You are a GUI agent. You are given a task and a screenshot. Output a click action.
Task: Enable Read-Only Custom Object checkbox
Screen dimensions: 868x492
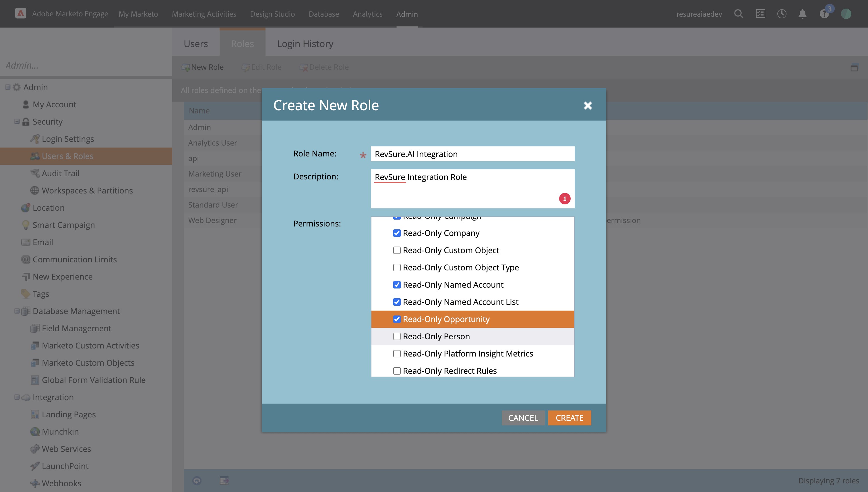click(x=397, y=250)
